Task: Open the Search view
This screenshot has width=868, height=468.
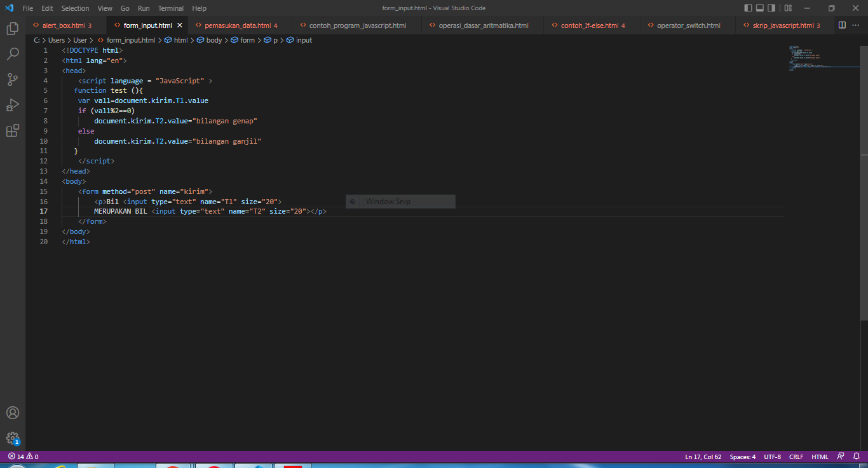Action: (13, 54)
